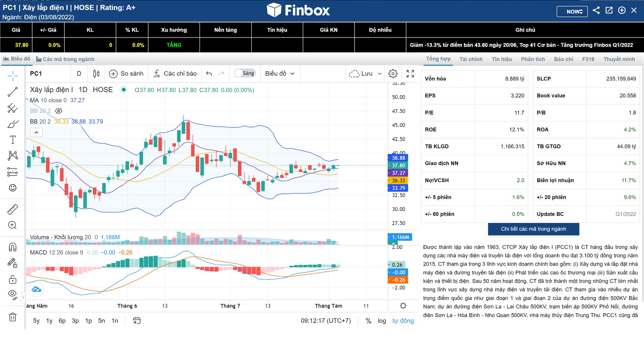Share the PC1 stock page
This screenshot has width=644, height=339.
(596, 10)
